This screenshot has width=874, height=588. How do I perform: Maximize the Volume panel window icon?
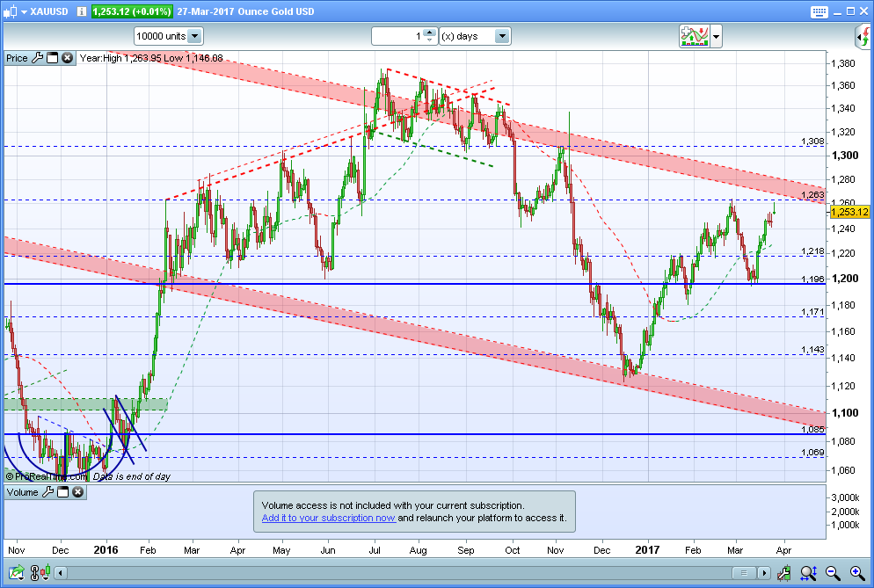(63, 491)
